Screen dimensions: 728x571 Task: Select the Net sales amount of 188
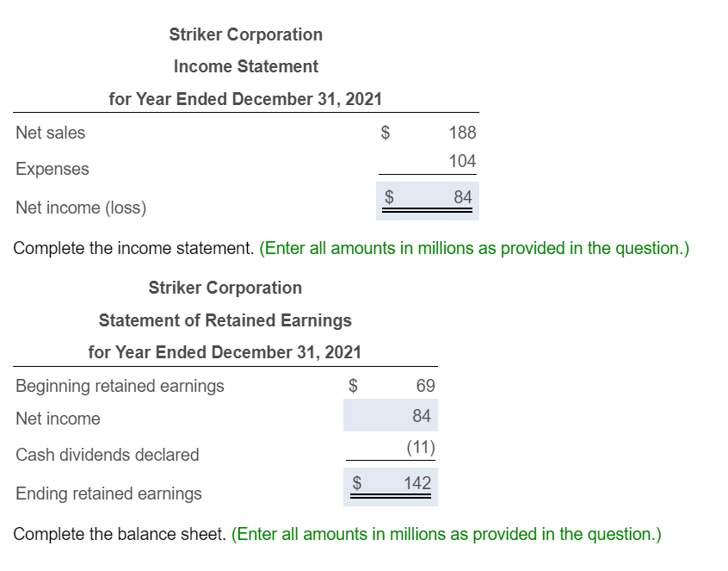pyautogui.click(x=461, y=133)
